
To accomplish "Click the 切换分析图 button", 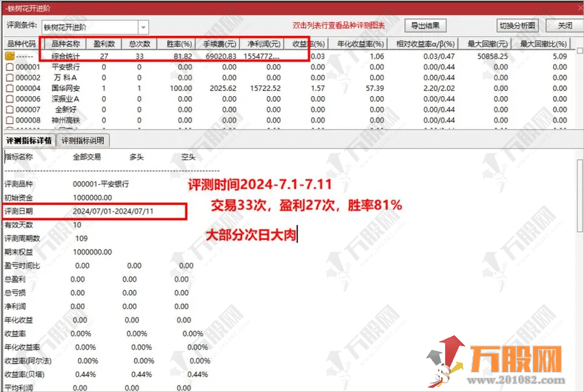I will click(517, 26).
